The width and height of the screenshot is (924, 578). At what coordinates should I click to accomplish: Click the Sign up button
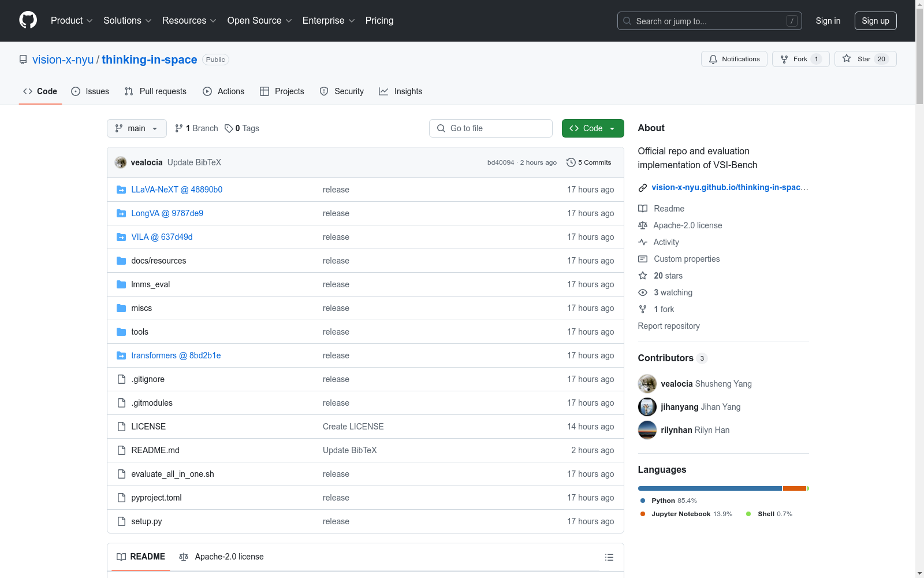click(875, 21)
